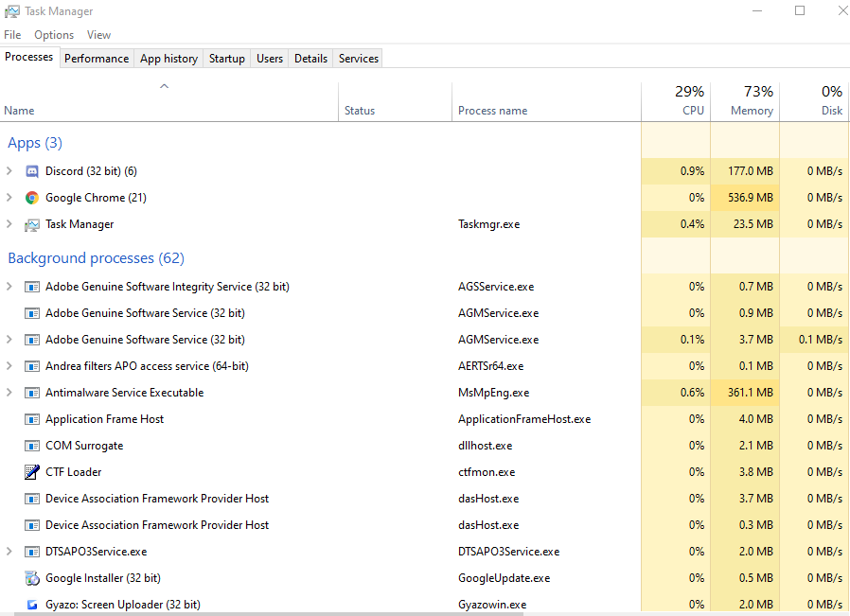Image resolution: width=850 pixels, height=616 pixels.
Task: Select the dllhost.exe process name
Action: [x=486, y=446]
